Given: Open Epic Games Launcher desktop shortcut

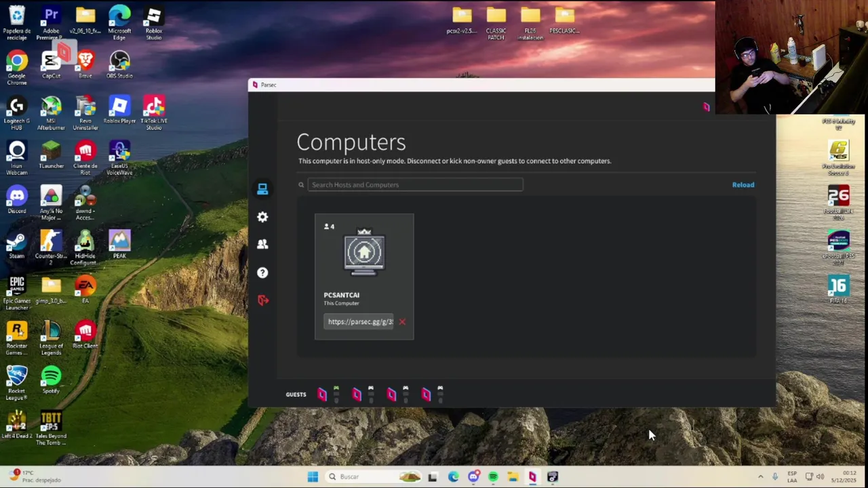Looking at the screenshot, I should tap(17, 293).
